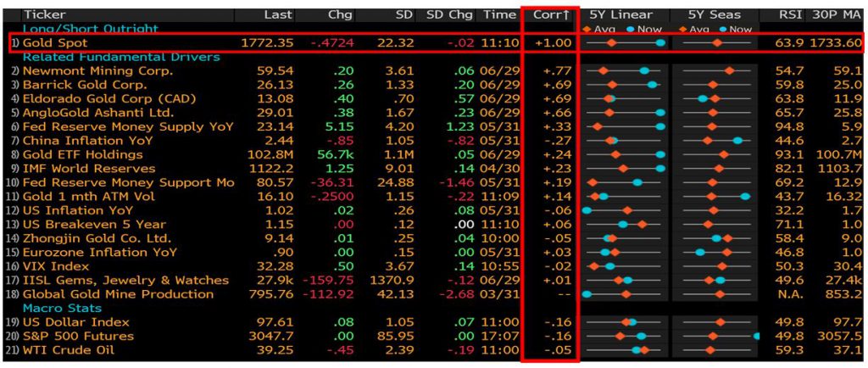This screenshot has height=368, width=868.
Task: Click the Time column header
Action: [499, 15]
